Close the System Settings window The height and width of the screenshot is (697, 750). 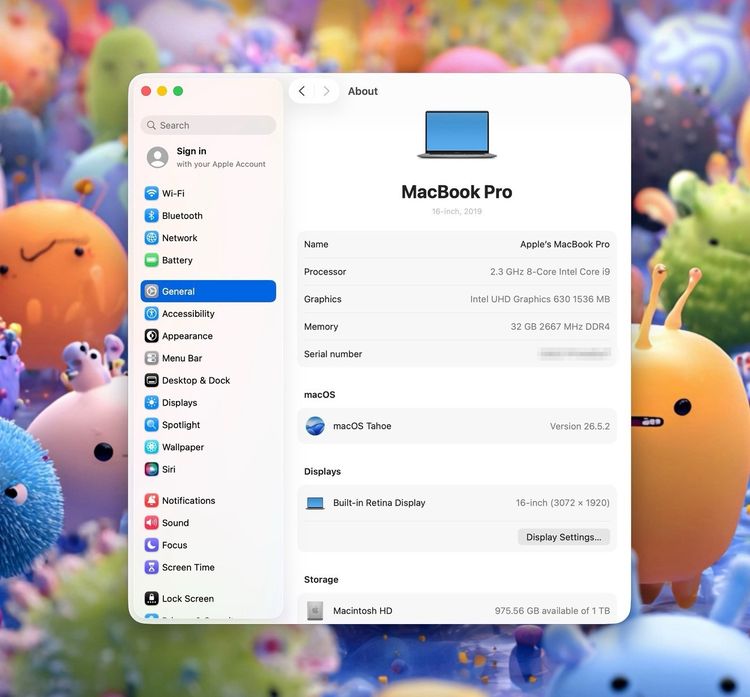(146, 91)
